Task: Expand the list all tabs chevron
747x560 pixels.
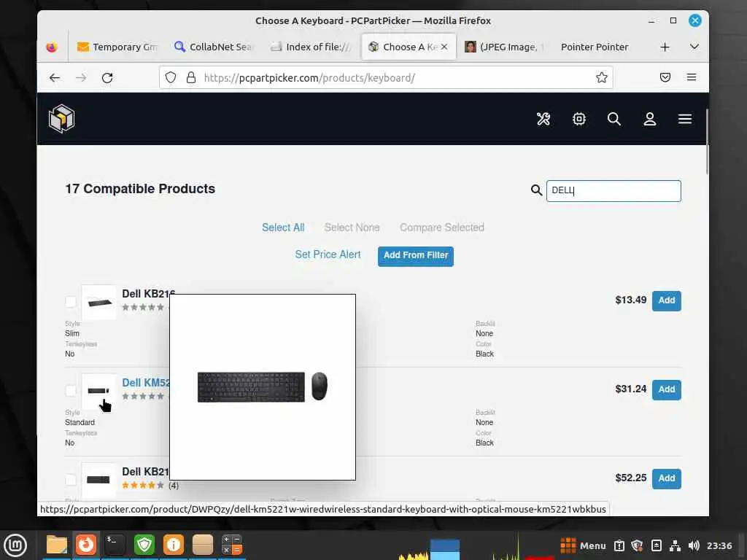Action: [694, 47]
